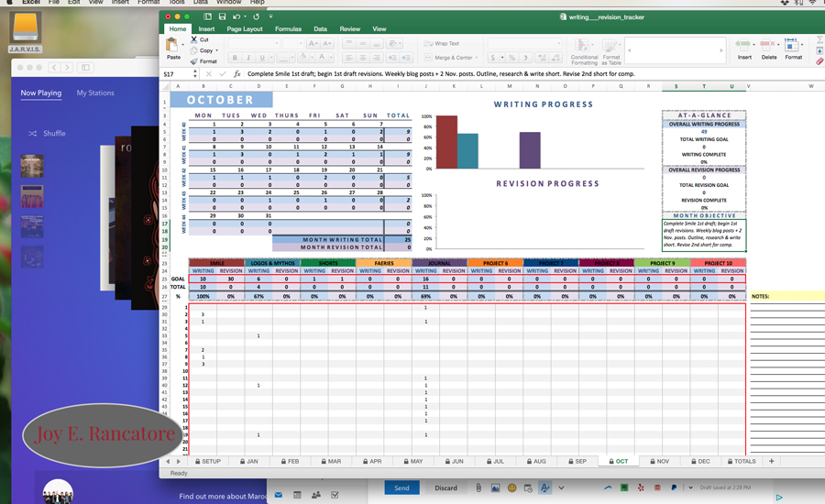Select the top album thumbnail in music sidebar
The height and width of the screenshot is (504, 825).
pos(32,166)
